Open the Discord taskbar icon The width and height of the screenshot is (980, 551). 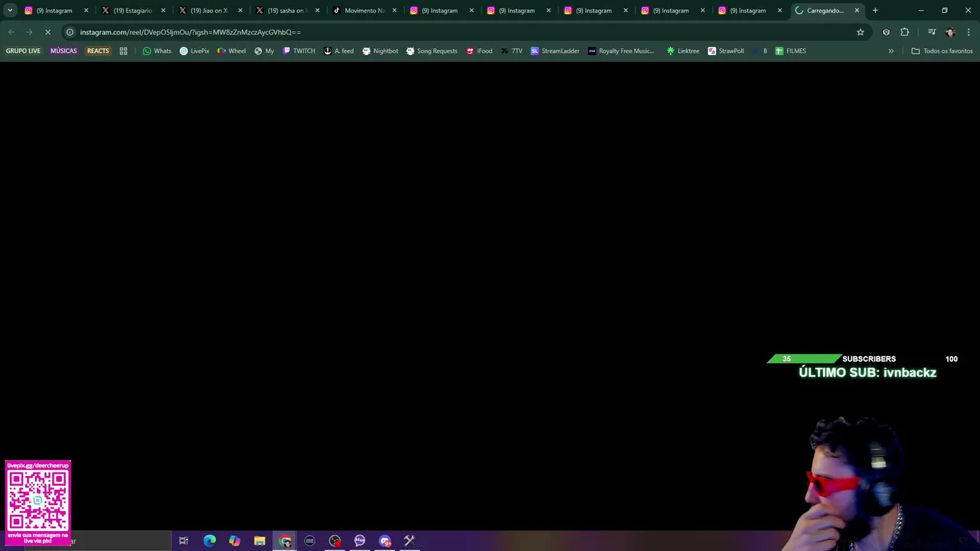coord(384,541)
